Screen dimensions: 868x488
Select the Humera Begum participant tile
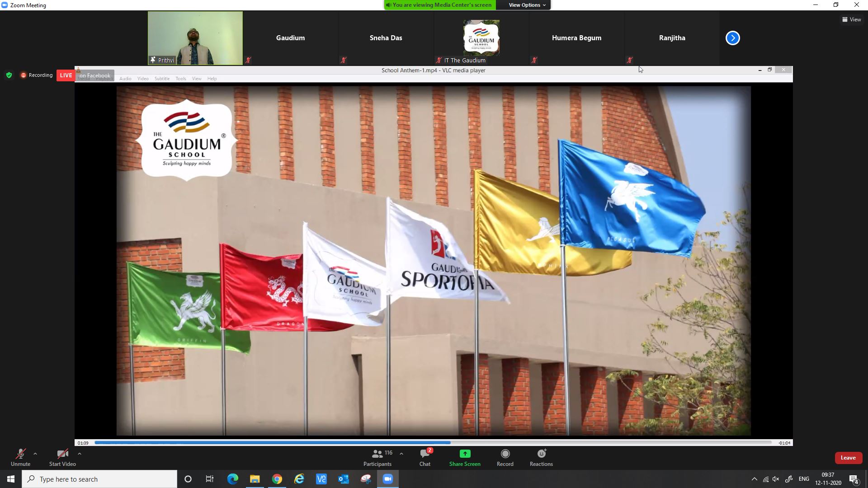click(x=577, y=38)
